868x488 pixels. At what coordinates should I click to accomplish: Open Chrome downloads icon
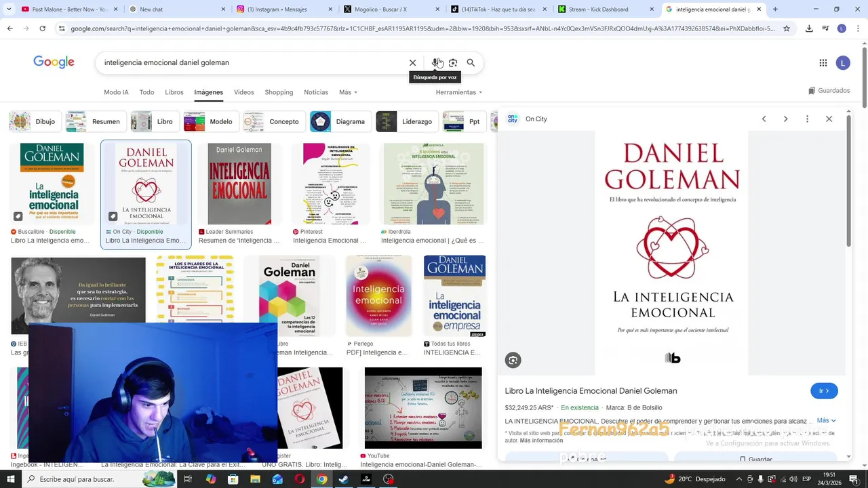tap(809, 28)
